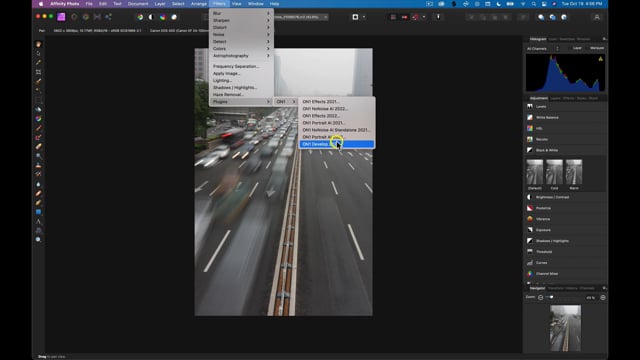
Task: Switch to the purple Photo Persona
Action: (61, 17)
